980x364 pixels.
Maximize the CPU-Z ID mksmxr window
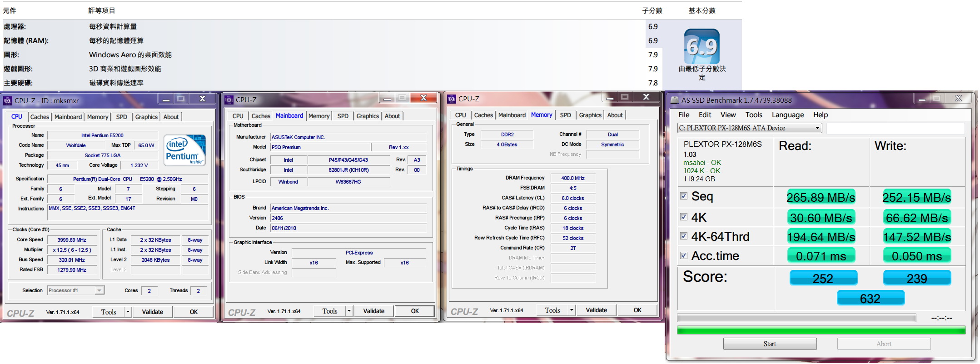pos(181,99)
